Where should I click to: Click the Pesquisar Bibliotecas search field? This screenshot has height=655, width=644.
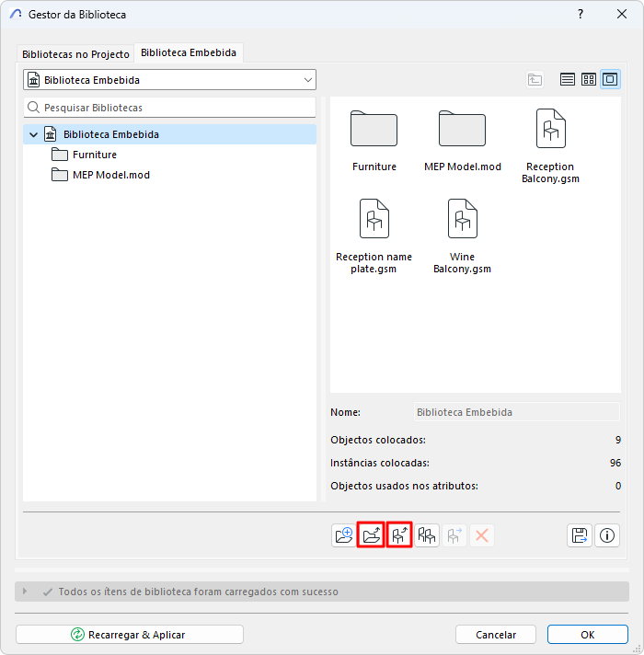coord(169,108)
